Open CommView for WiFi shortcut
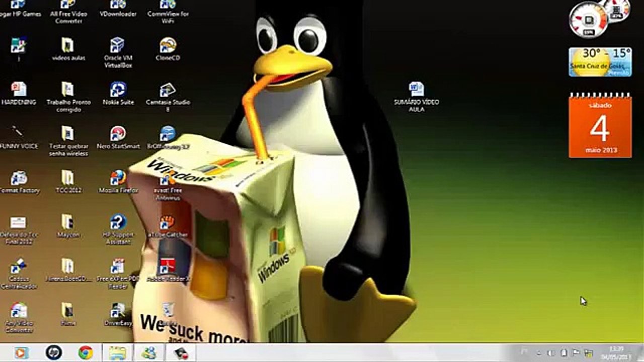 [168, 11]
